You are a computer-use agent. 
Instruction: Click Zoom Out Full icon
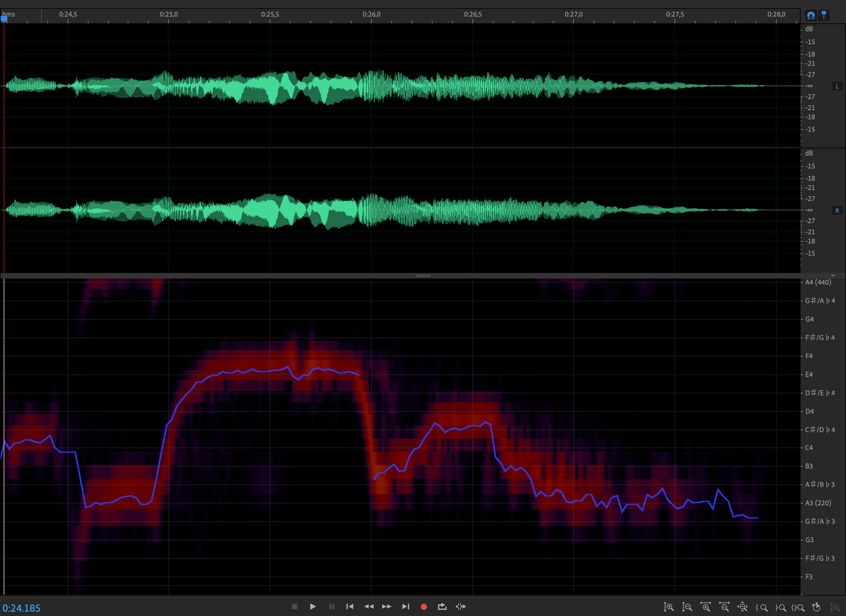pyautogui.click(x=743, y=607)
